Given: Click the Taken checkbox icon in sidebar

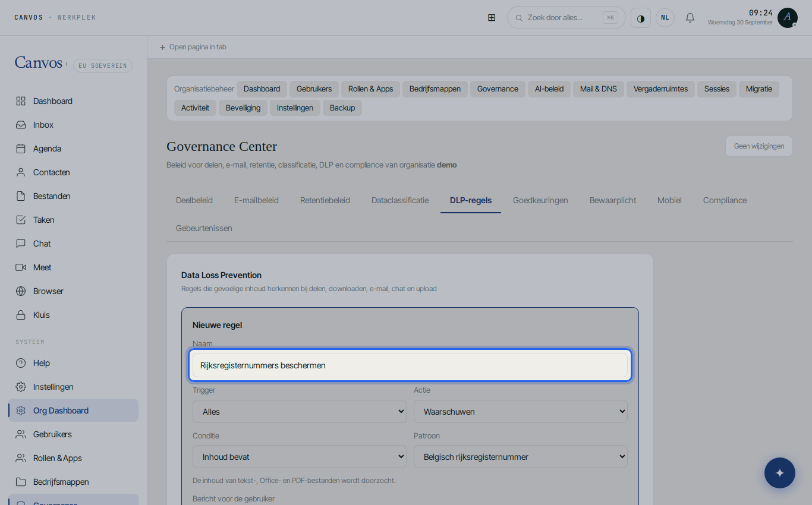Looking at the screenshot, I should pos(21,220).
